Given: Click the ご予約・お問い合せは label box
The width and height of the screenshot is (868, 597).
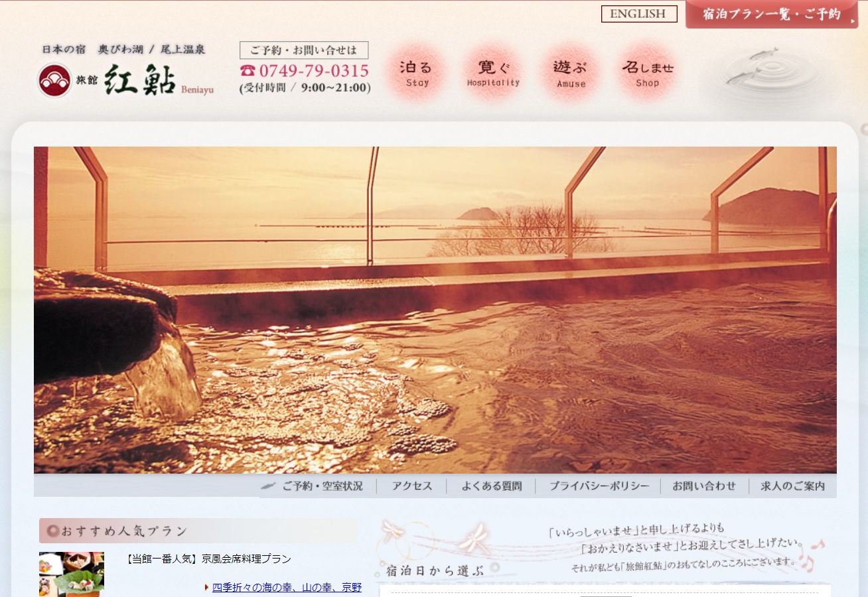Looking at the screenshot, I should (304, 50).
